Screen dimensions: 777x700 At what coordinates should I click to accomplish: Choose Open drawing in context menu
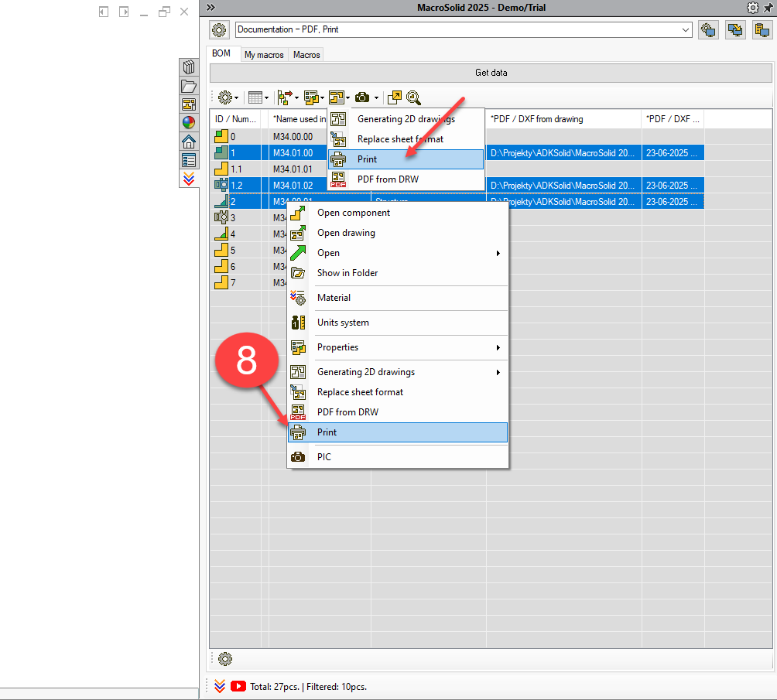[398, 233]
